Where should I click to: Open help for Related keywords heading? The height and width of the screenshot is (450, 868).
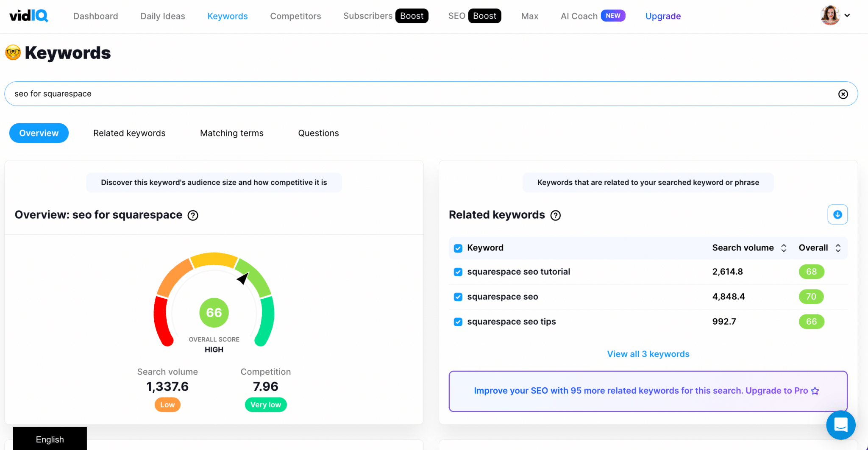[555, 215]
